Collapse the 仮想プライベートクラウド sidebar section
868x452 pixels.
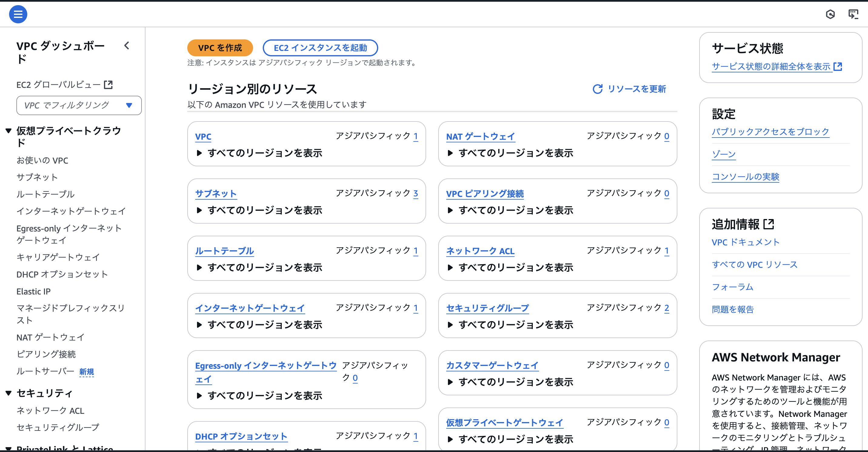coord(9,131)
